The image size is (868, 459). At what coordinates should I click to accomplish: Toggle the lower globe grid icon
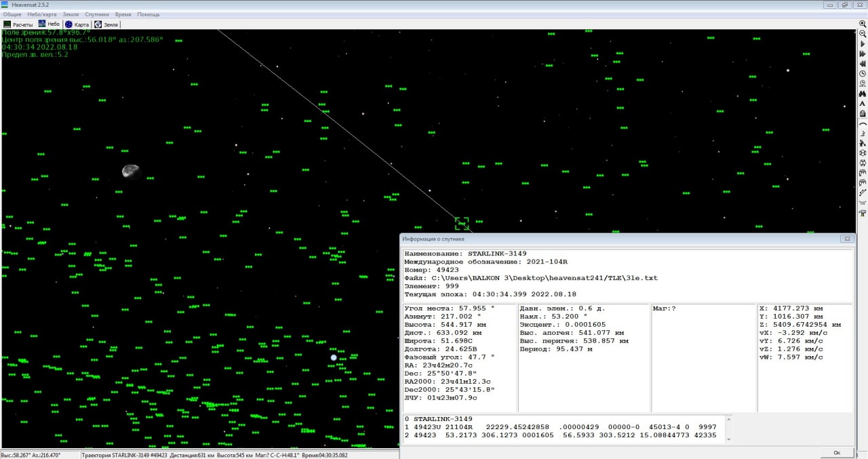pyautogui.click(x=863, y=163)
